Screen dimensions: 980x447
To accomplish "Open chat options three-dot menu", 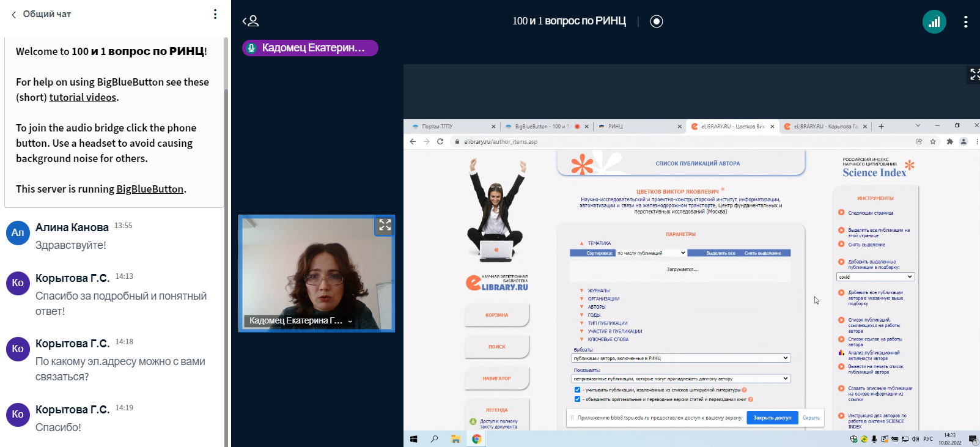I will [x=215, y=14].
